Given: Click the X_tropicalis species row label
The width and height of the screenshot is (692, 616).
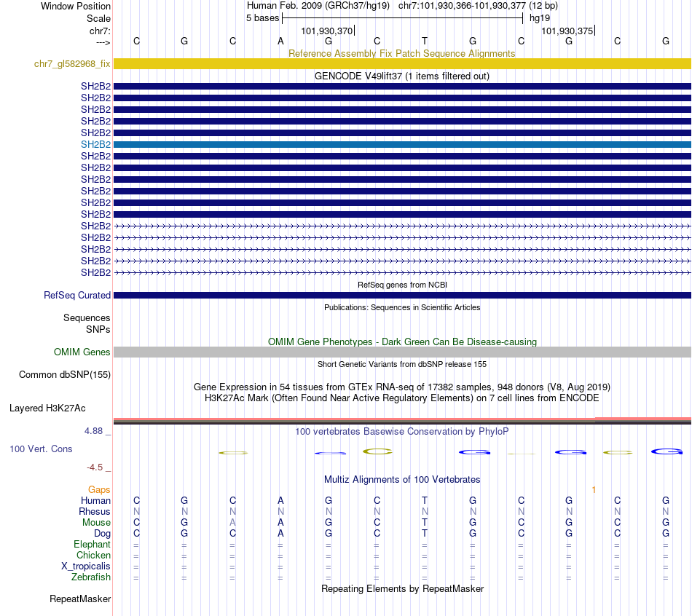Looking at the screenshot, I should pos(86,566).
